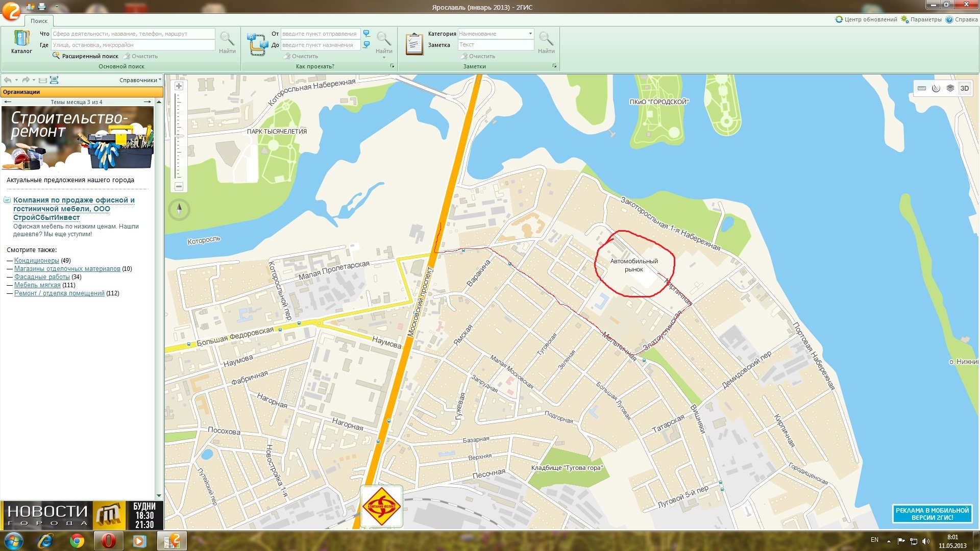Expand Как проехать group dialog launcher
This screenshot has width=980, height=551.
point(392,66)
